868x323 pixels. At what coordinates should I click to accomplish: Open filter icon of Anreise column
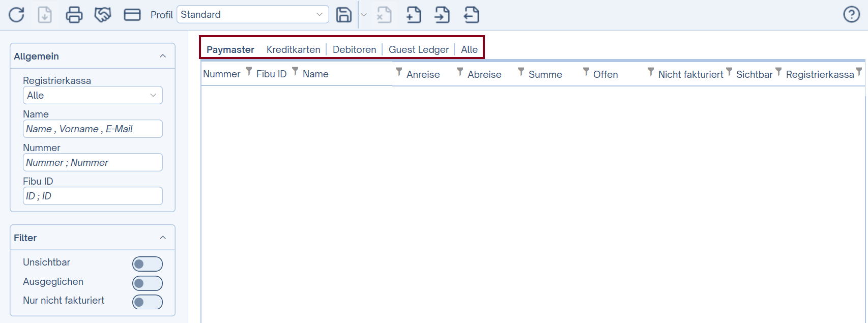(x=460, y=72)
